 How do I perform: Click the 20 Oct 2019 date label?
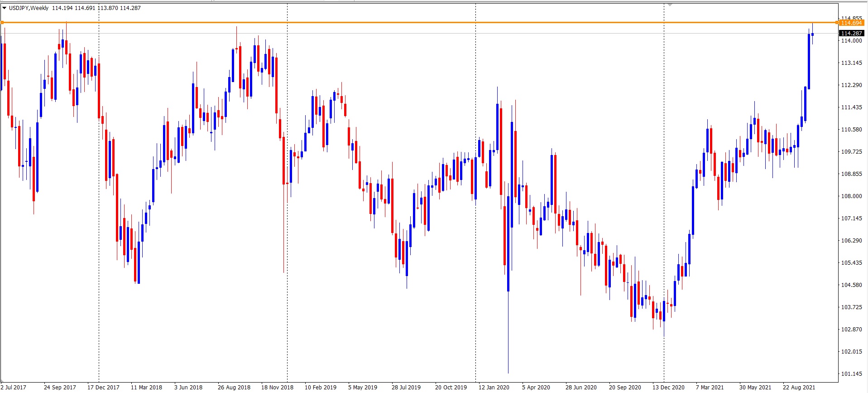pos(451,387)
